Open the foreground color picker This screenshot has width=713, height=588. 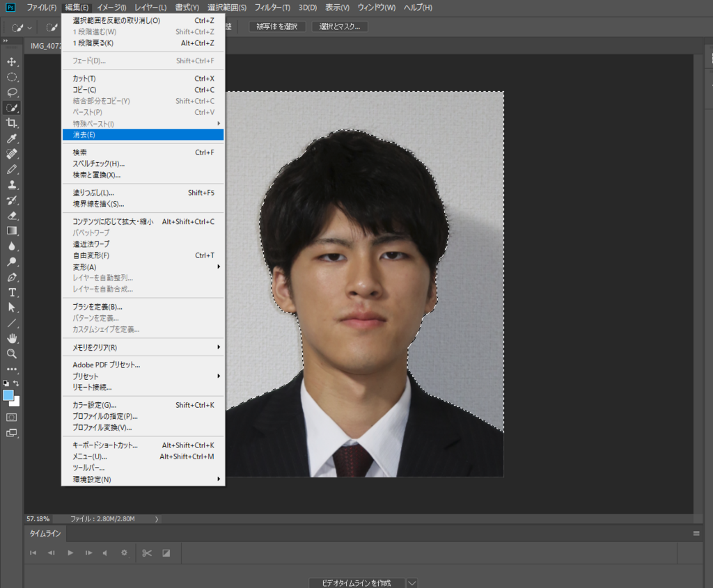8,395
